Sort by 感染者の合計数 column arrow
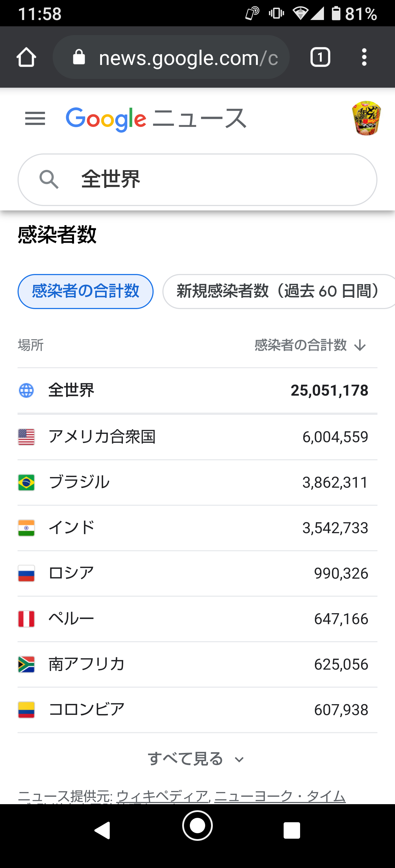The height and width of the screenshot is (868, 395). (360, 346)
